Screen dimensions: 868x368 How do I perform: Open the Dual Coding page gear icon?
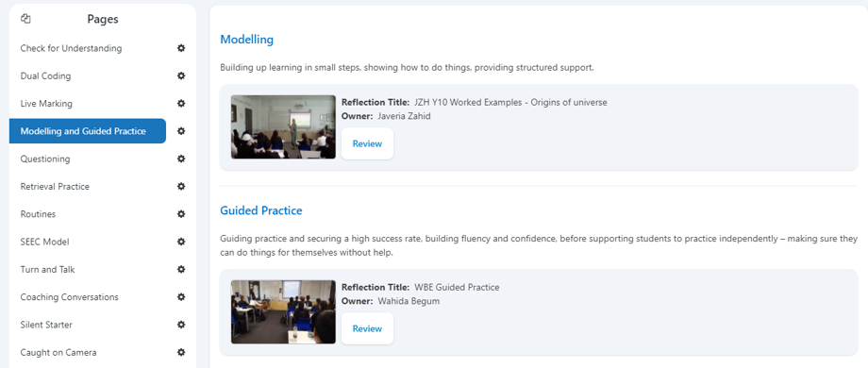[x=181, y=75]
